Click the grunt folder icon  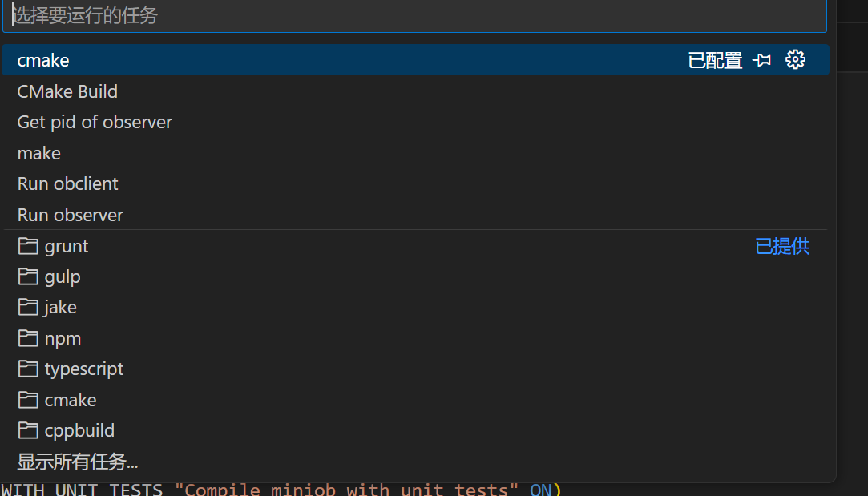pyautogui.click(x=29, y=246)
